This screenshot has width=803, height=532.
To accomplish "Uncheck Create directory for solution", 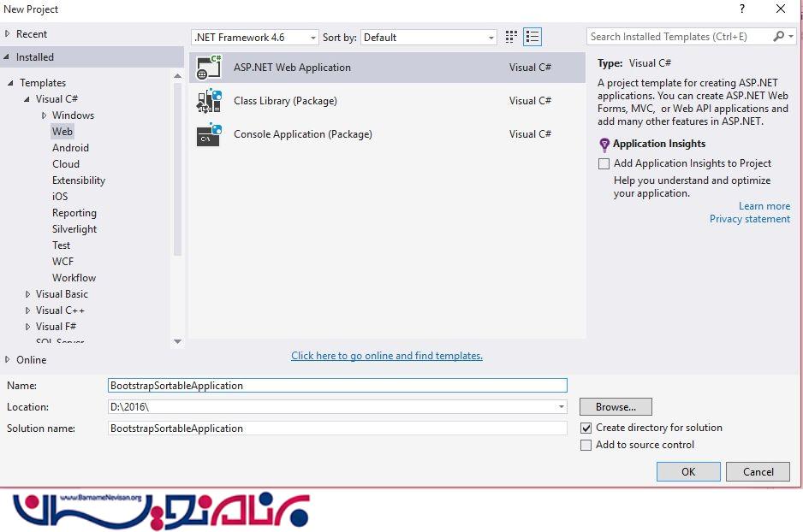I will 586,428.
